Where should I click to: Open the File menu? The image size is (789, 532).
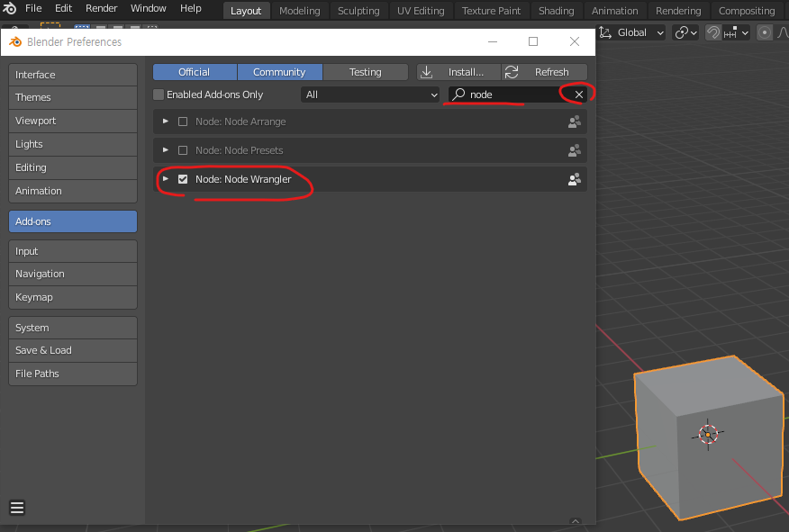pyautogui.click(x=33, y=8)
